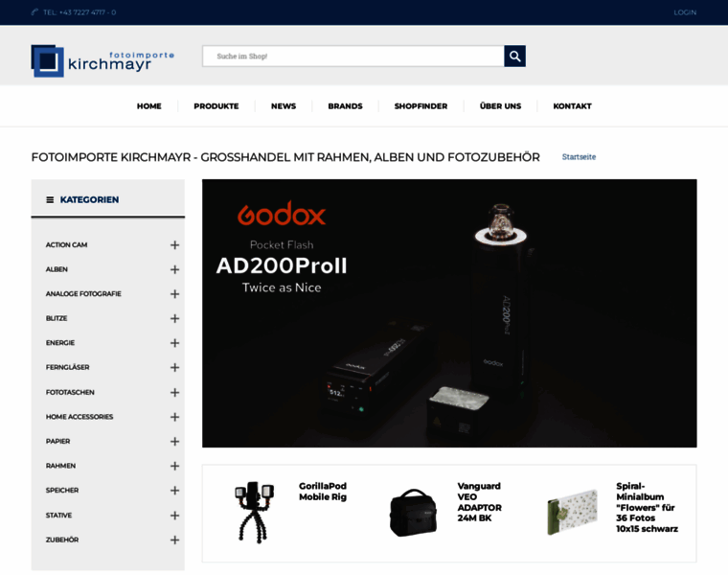Expand the Action Cam category
The width and height of the screenshot is (728, 575).
pyautogui.click(x=174, y=244)
